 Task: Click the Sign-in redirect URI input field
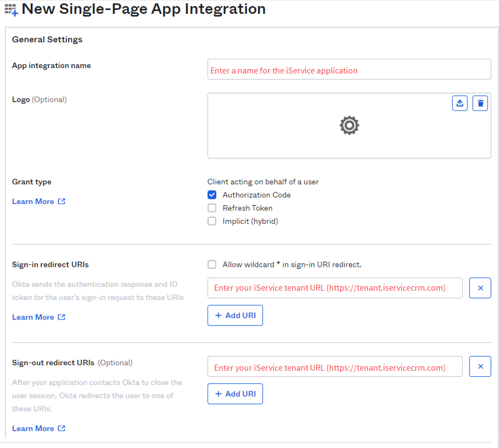point(335,288)
